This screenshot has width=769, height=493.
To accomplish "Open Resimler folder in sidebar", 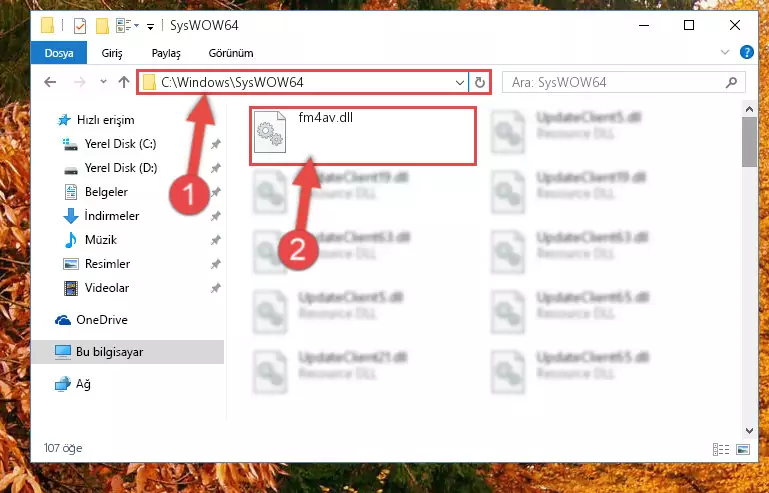I will [107, 264].
